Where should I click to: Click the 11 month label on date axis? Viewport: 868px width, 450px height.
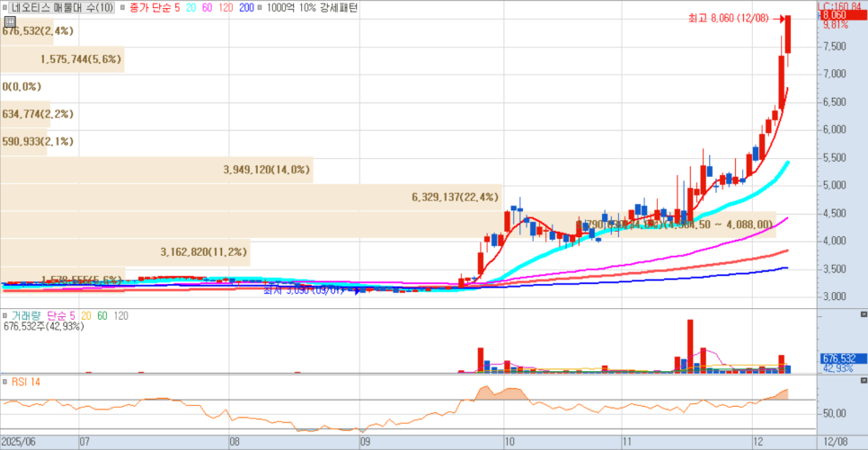coord(626,442)
